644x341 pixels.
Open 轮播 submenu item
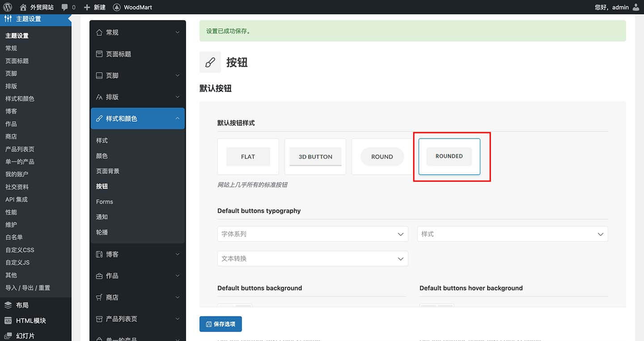coord(102,232)
